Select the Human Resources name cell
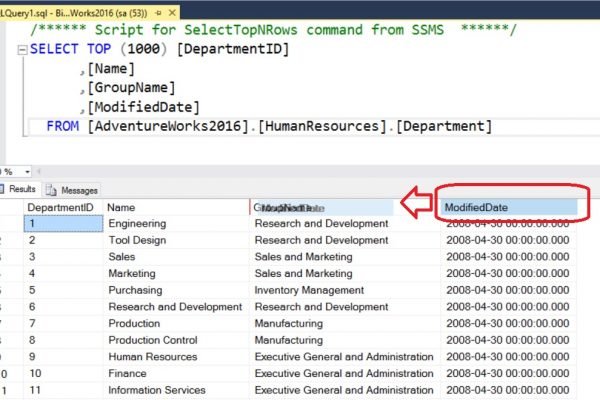The height and width of the screenshot is (400, 600). (x=176, y=357)
